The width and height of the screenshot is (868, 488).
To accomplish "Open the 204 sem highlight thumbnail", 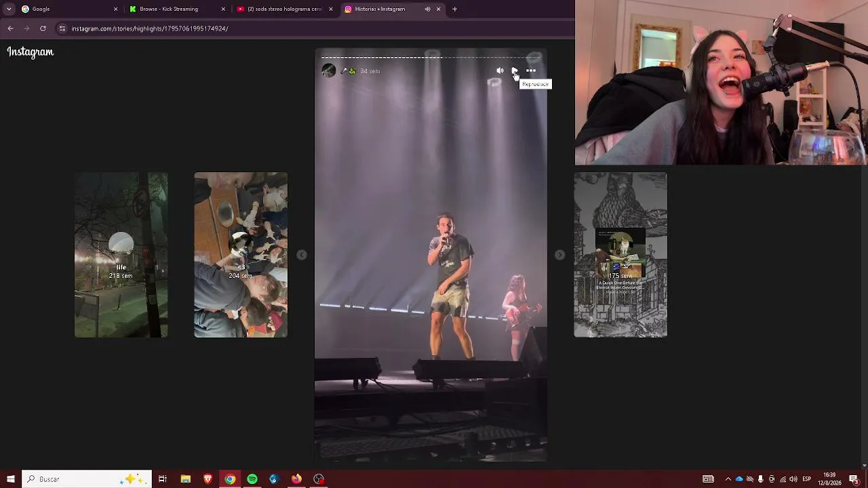I will (241, 255).
